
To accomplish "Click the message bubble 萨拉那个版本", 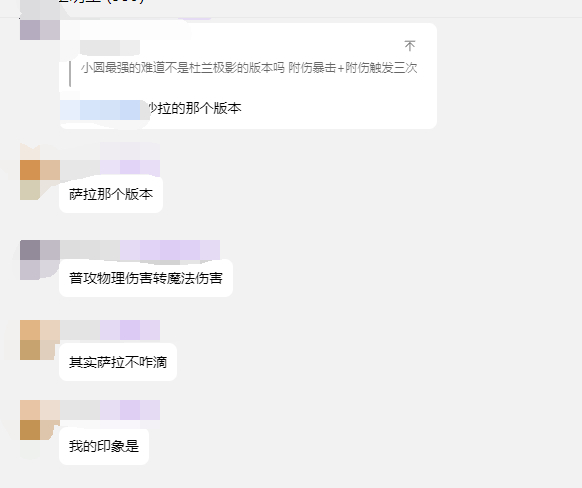I will point(111,194).
